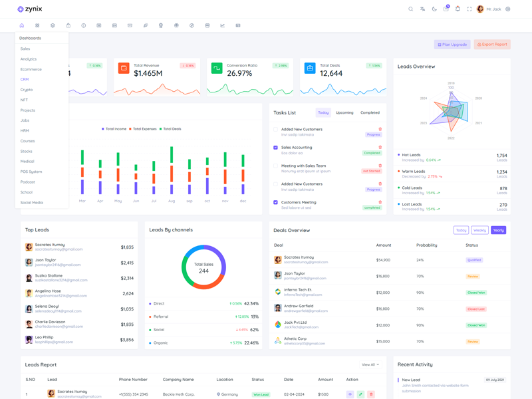Check the Meeting with Sales Team checkbox
The image size is (532, 399).
click(275, 166)
